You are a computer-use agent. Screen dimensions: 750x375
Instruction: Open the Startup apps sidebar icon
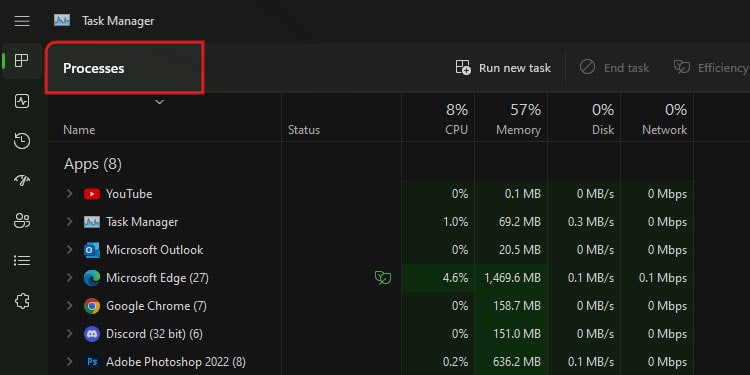[22, 180]
